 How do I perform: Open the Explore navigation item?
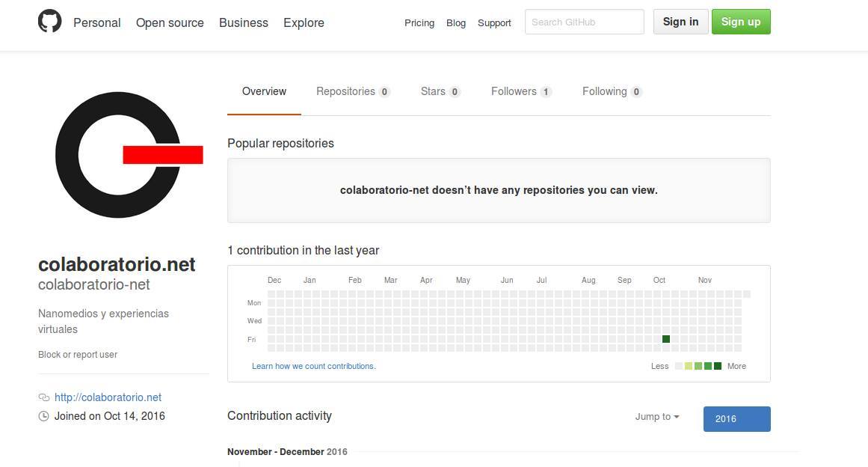pyautogui.click(x=304, y=22)
